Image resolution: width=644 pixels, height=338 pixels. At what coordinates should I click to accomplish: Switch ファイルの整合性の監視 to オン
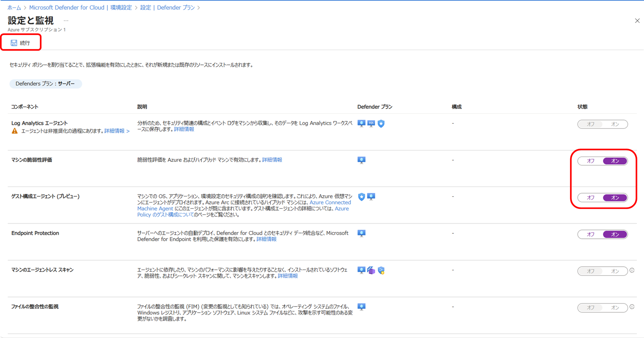615,308
